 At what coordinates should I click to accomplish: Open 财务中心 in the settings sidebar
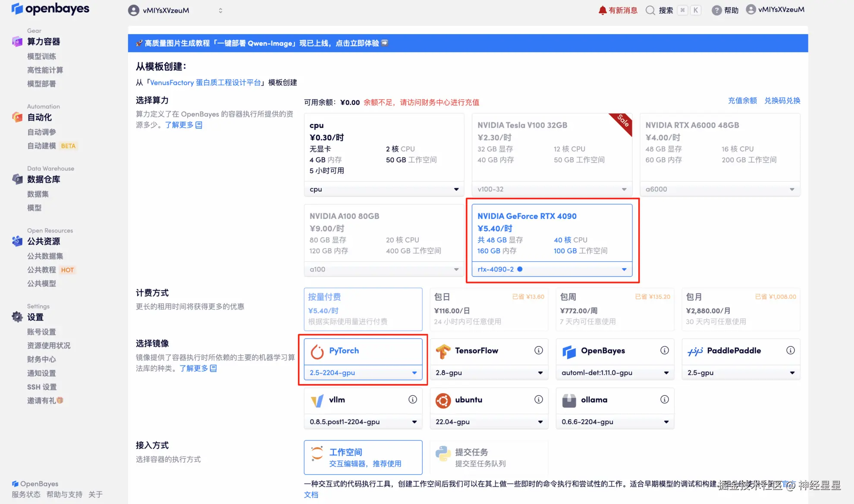click(41, 359)
